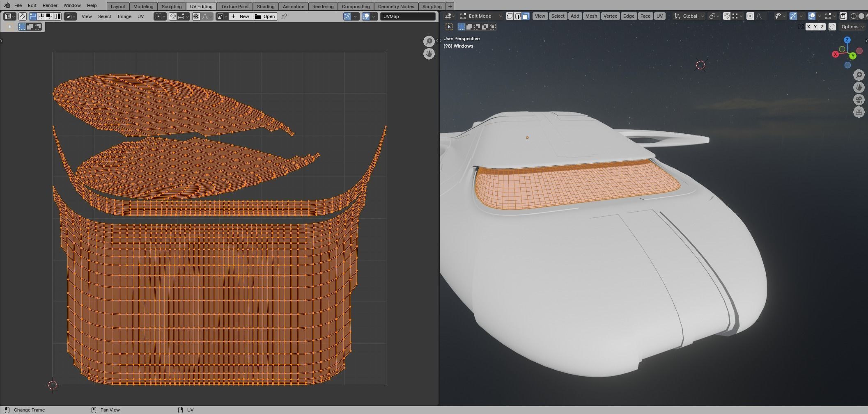Toggle the image pin icon
The height and width of the screenshot is (414, 868).
(284, 16)
